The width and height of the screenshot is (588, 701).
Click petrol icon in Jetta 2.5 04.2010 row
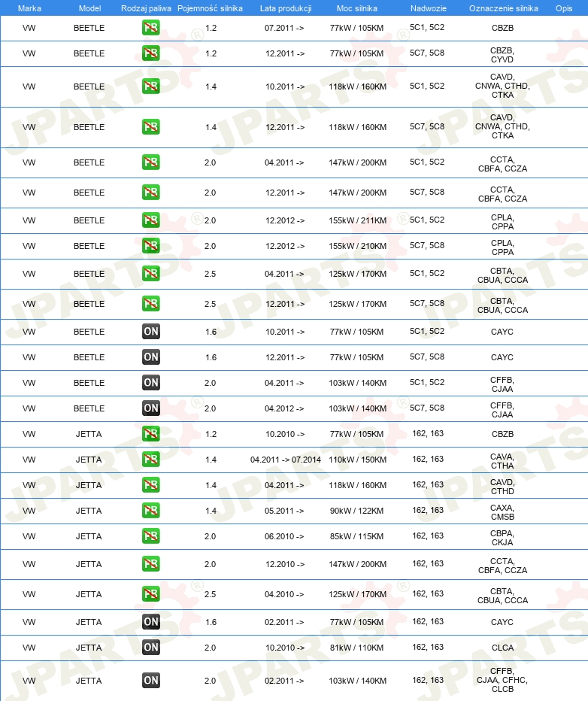click(x=151, y=593)
